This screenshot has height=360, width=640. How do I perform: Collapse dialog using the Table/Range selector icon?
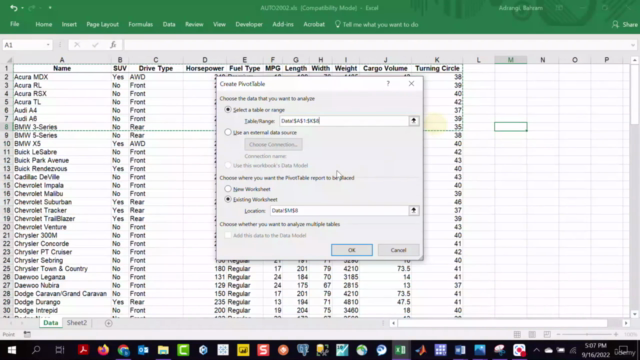(x=413, y=121)
